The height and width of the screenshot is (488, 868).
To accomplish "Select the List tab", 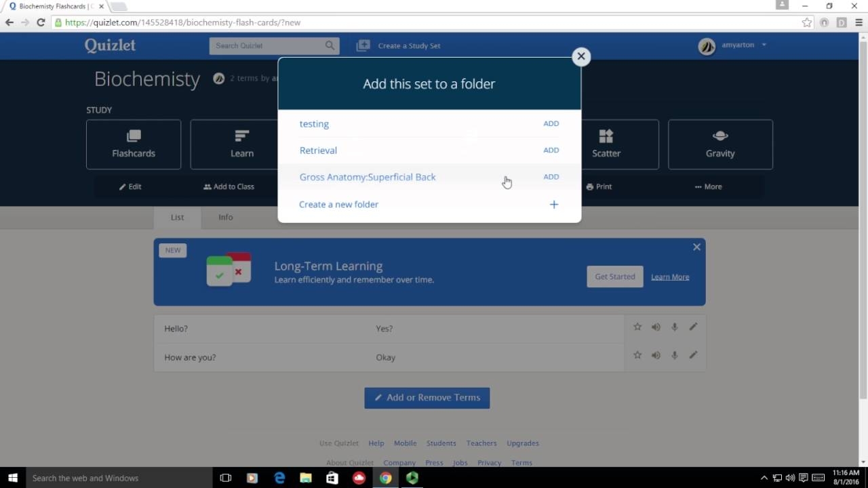I will [177, 217].
